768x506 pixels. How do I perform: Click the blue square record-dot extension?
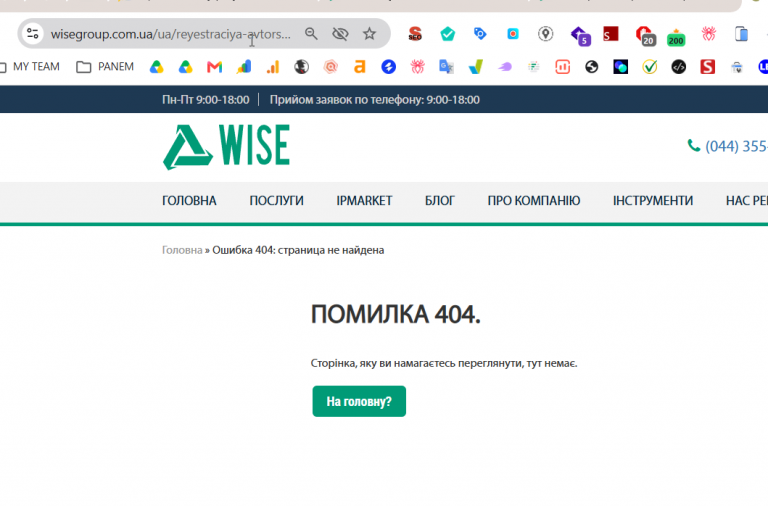(513, 34)
